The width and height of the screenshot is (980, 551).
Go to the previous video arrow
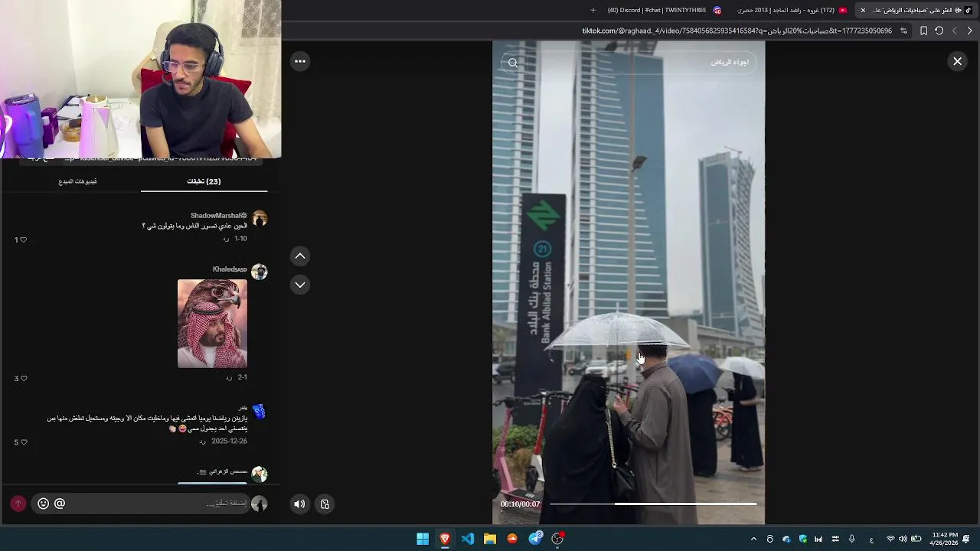(x=300, y=256)
